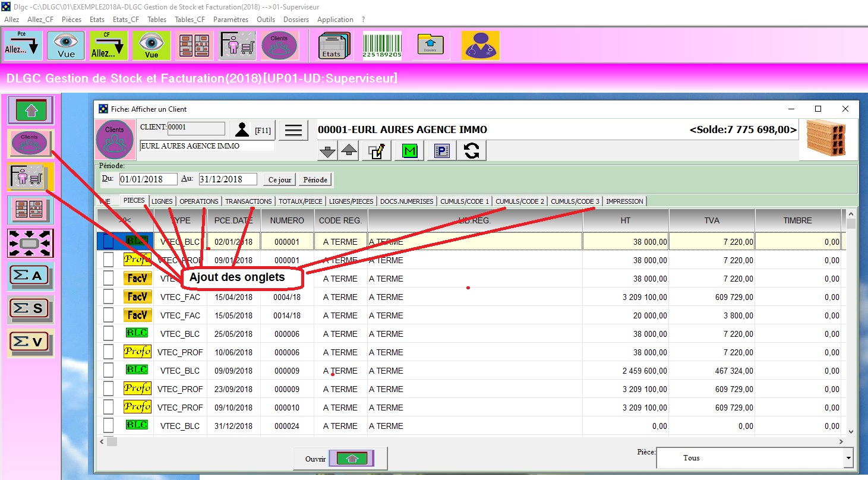868x480 pixels.
Task: Click the cart icon in left sidebar
Action: (x=31, y=176)
